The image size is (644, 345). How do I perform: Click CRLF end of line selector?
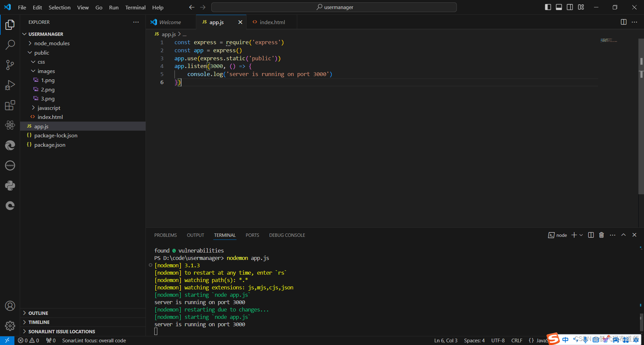pyautogui.click(x=517, y=340)
